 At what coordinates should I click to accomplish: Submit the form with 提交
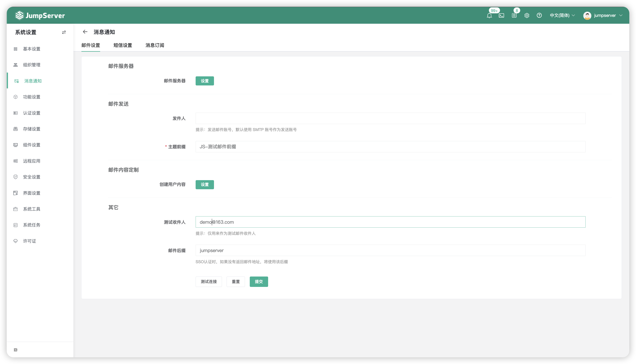pyautogui.click(x=259, y=282)
